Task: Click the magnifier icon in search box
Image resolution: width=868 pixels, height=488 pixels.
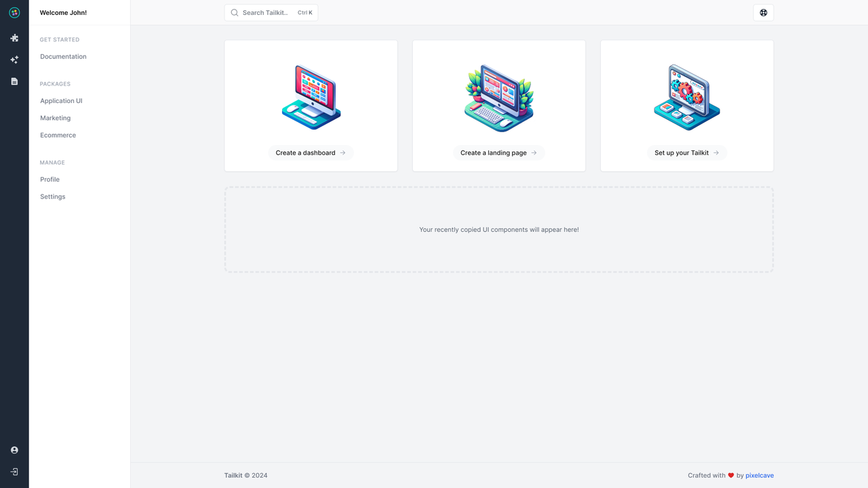Action: pyautogui.click(x=235, y=13)
